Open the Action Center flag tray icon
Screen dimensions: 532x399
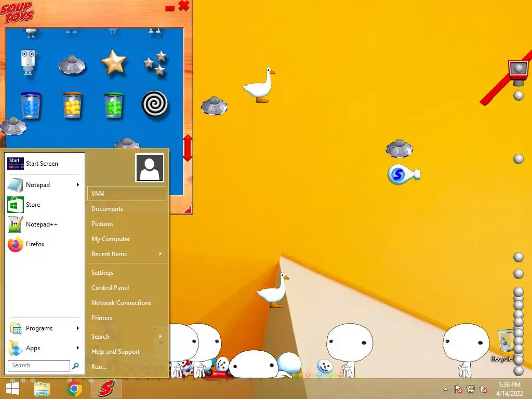tap(458, 389)
